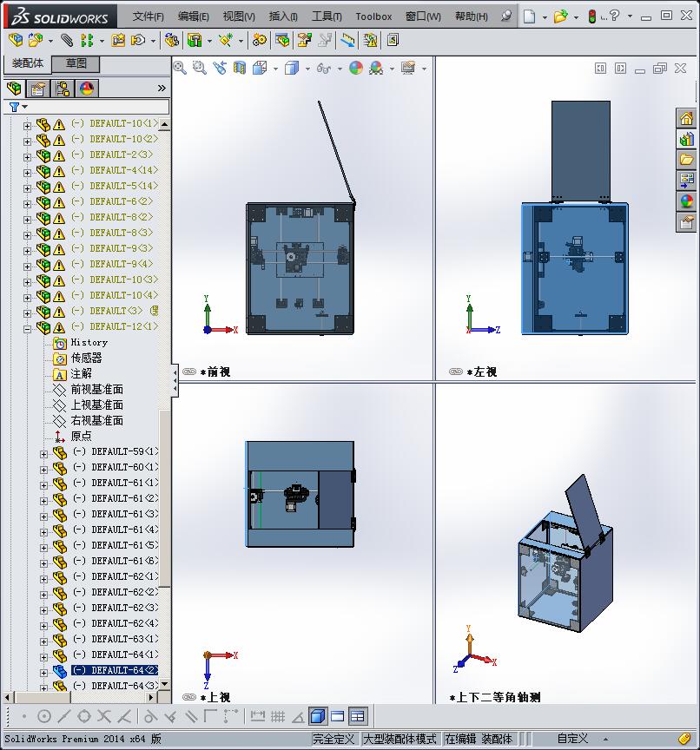
Task: Expand FeatureManager tabs with double chevron
Action: point(162,88)
